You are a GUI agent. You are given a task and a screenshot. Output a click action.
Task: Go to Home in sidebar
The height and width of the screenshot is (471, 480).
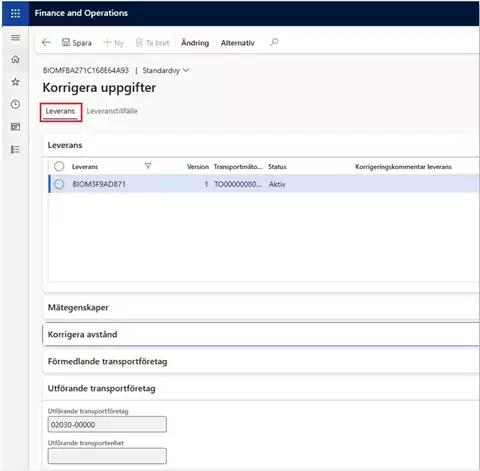[15, 59]
